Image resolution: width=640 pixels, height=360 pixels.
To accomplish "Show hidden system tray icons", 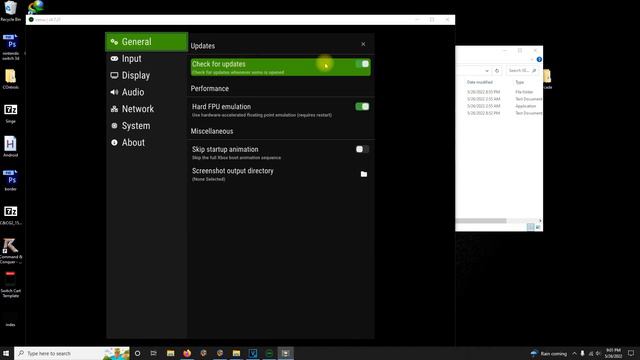I will [x=574, y=353].
